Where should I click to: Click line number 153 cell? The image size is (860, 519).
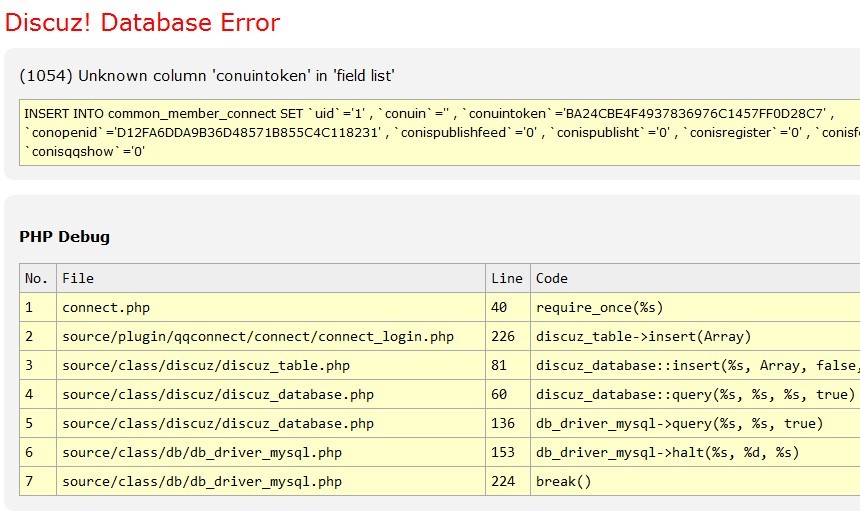pyautogui.click(x=504, y=453)
